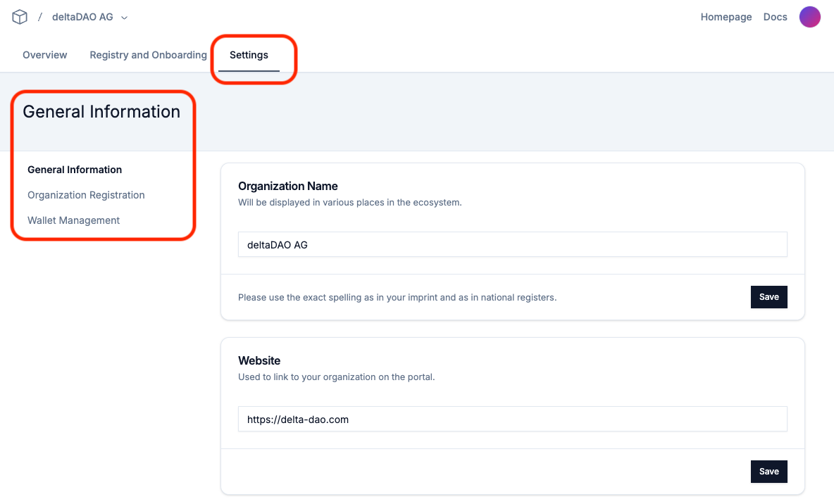Open the user avatar menu
834x504 pixels.
click(x=809, y=17)
